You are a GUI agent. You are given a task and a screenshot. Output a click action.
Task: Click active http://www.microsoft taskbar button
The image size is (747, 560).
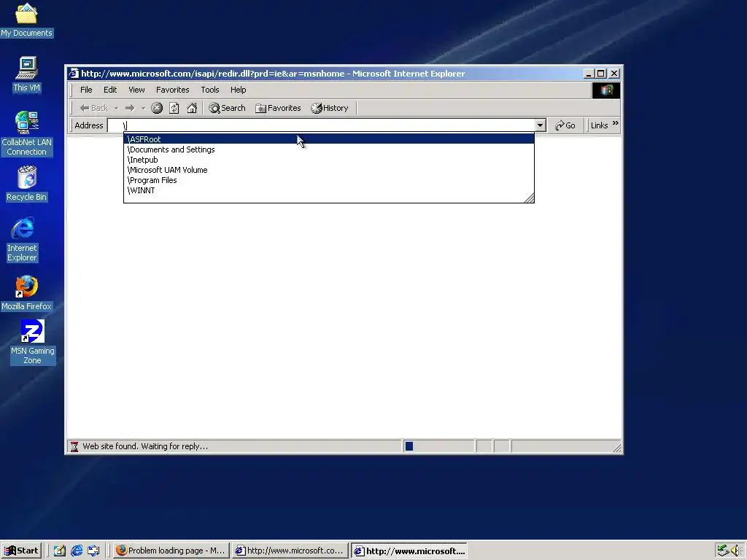409,551
